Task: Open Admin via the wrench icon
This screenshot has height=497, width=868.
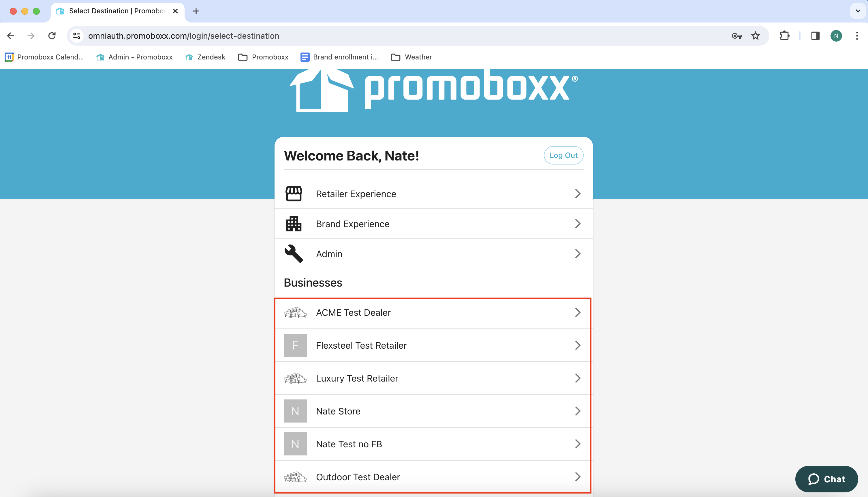Action: [294, 253]
